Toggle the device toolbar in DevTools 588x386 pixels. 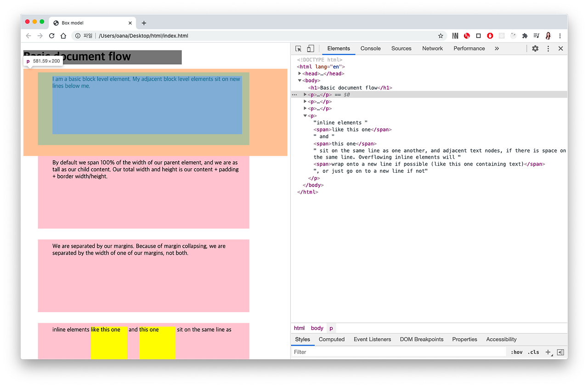tap(311, 49)
